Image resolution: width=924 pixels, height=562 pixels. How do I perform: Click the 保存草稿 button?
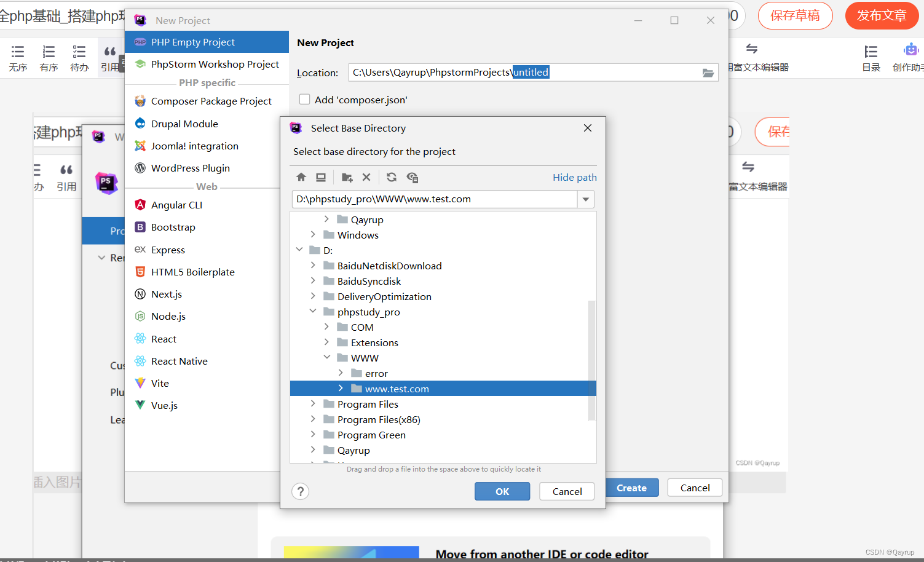click(x=795, y=15)
